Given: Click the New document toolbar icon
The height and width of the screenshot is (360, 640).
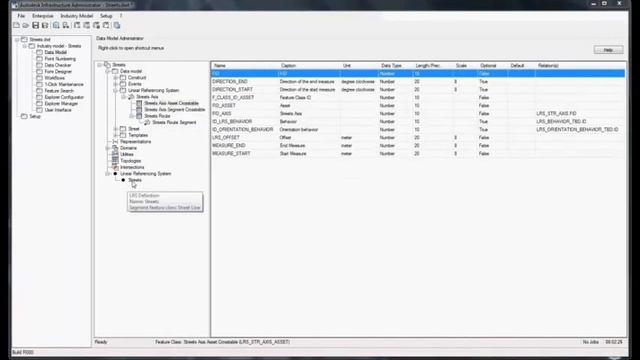Looking at the screenshot, I should [16, 25].
